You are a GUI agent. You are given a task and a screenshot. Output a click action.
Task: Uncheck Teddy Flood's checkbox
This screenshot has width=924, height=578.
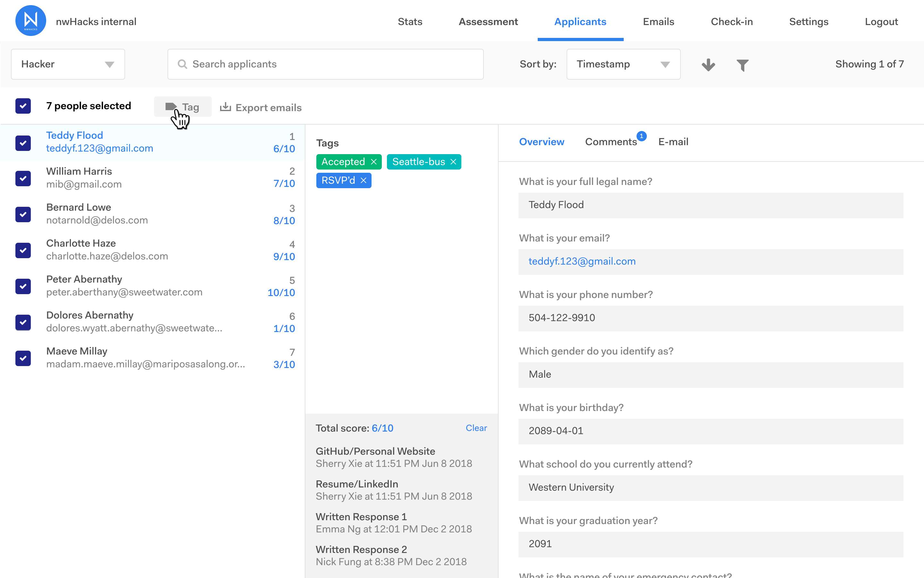tap(23, 143)
